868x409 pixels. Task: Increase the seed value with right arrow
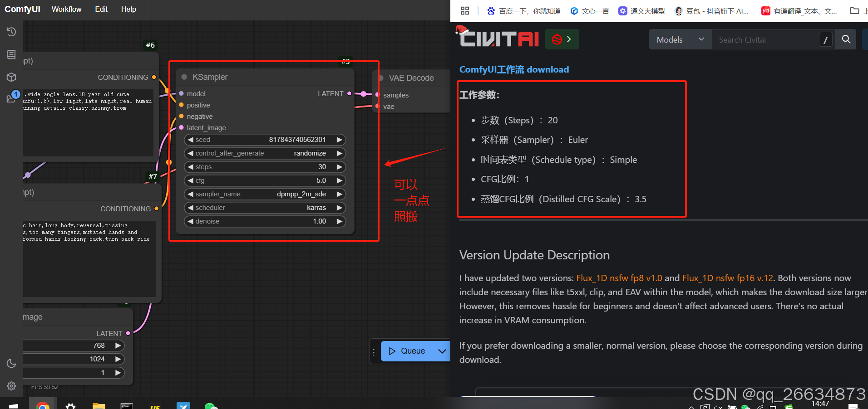point(339,140)
